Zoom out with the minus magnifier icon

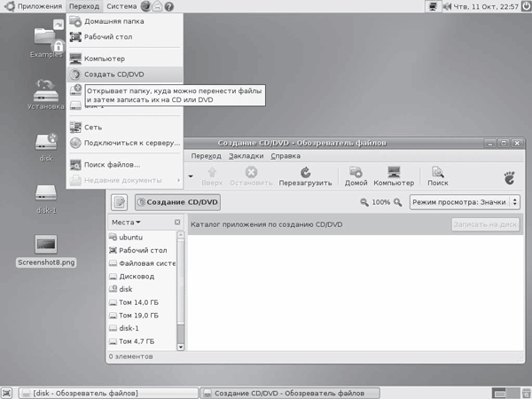(x=364, y=203)
